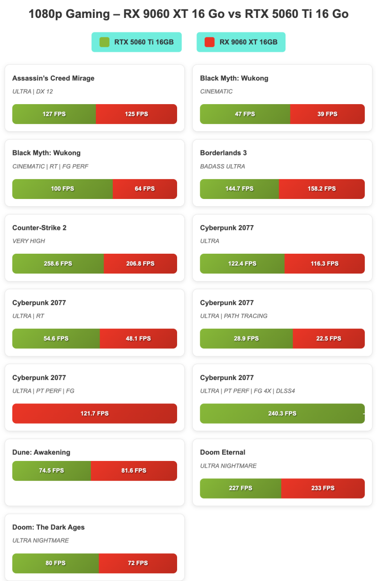Click the 227 FPS Doom Eternal bar
This screenshot has height=581, width=392.
241,489
